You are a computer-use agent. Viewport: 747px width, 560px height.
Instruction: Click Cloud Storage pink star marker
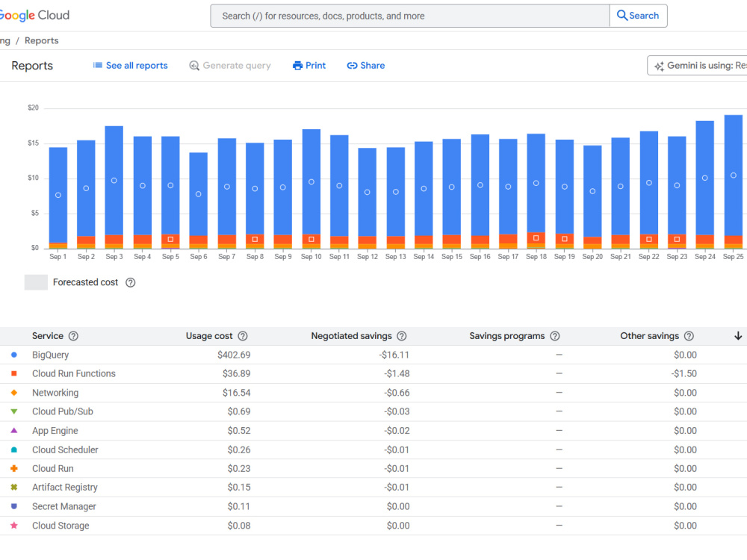click(13, 525)
